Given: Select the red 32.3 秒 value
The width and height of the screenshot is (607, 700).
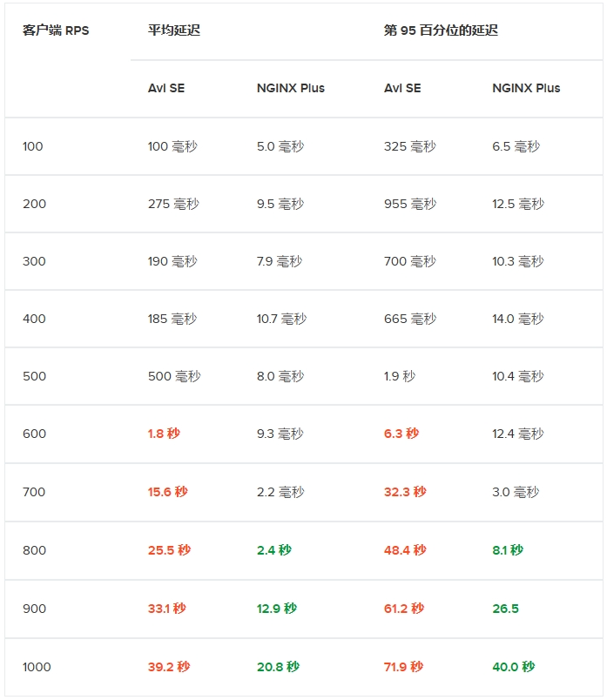Looking at the screenshot, I should click(405, 492).
